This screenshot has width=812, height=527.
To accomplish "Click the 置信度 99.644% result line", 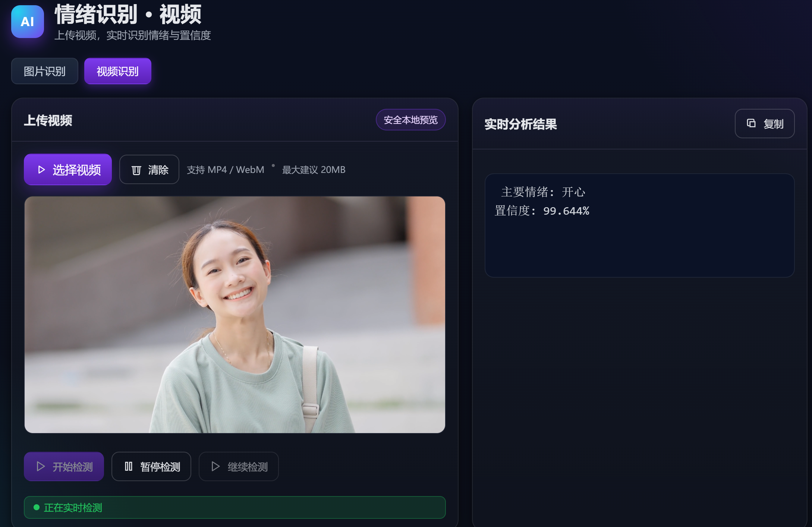I will coord(542,211).
